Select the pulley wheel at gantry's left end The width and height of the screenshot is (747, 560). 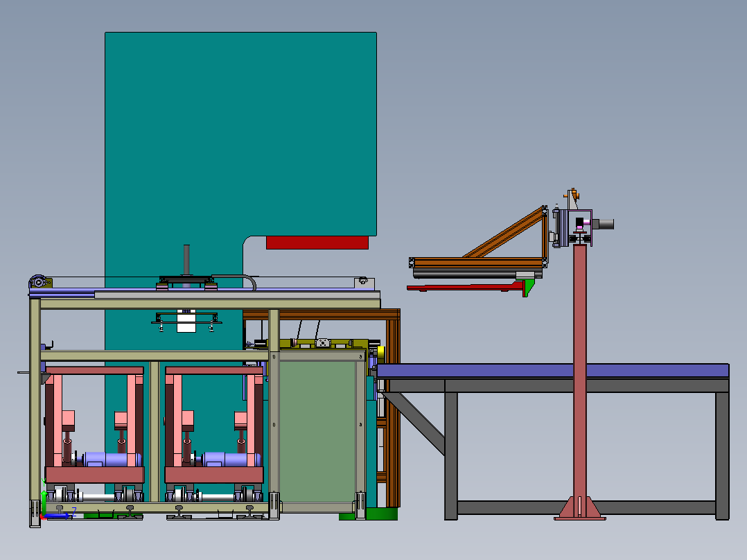click(x=38, y=282)
